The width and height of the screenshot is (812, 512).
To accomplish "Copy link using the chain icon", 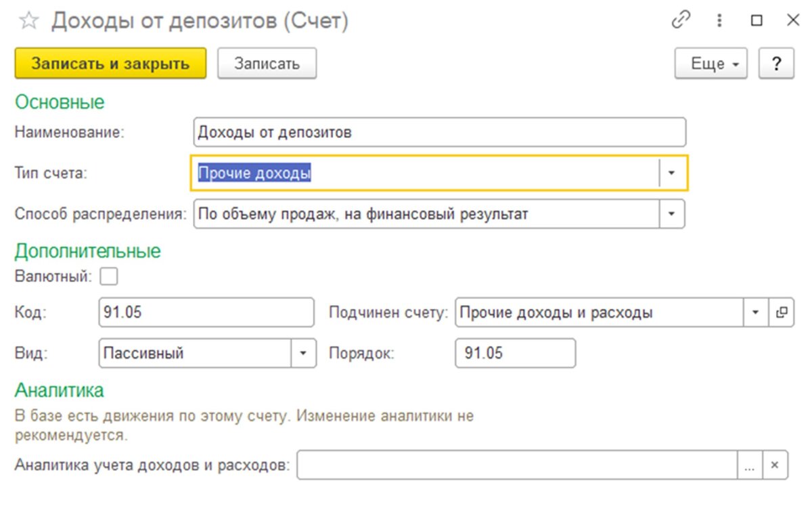I will (680, 21).
